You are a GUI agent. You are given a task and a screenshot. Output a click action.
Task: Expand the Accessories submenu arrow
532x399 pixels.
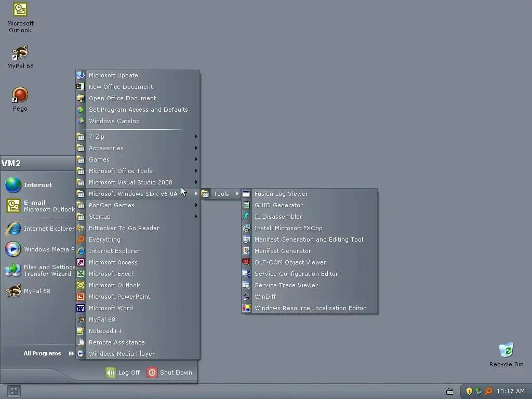tap(196, 148)
